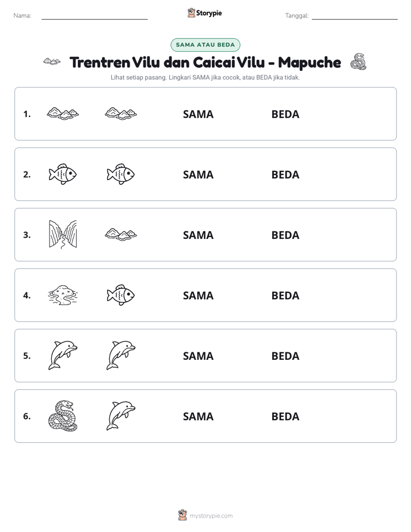This screenshot has width=411, height=532.
Task: Click the SAMA ATAU BEDA badge
Action: tap(205, 45)
